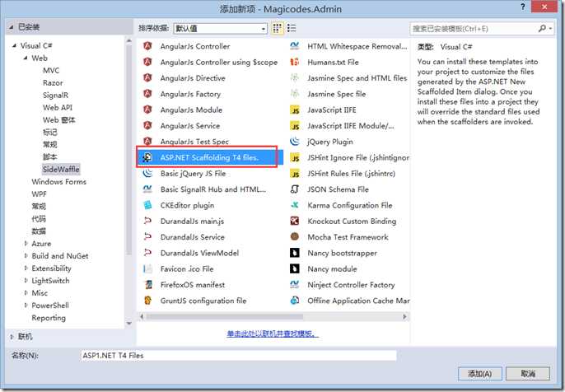This screenshot has width=565, height=392.
Task: Click the Knockout Custom Binding icon
Action: (x=295, y=221)
